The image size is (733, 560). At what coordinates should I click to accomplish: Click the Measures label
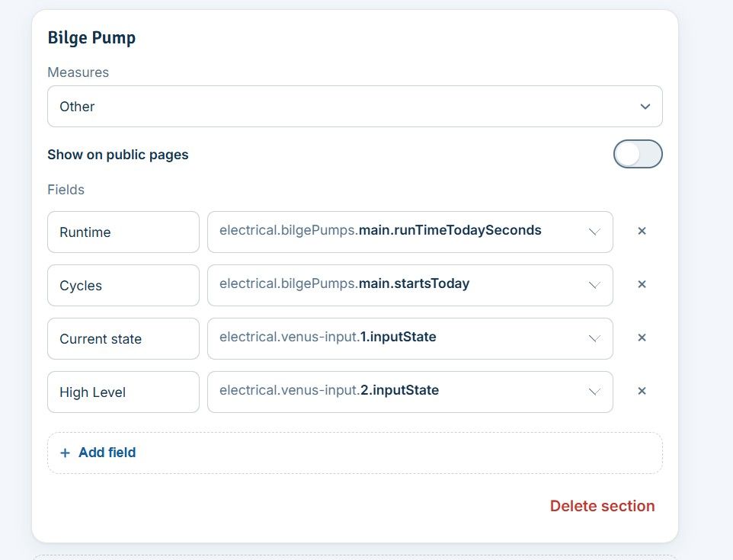click(78, 72)
